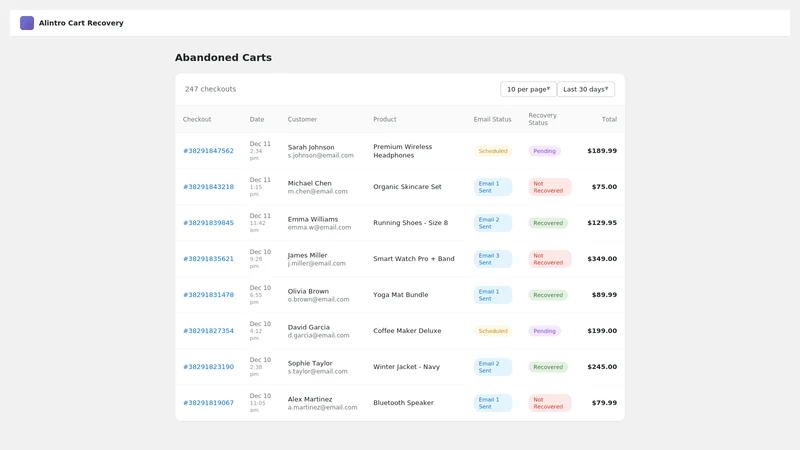Click product Premium Wireless Headphones
800x450 pixels.
coord(403,151)
